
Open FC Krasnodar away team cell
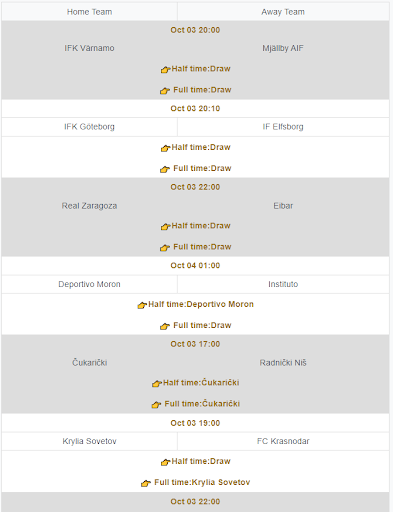(x=283, y=441)
